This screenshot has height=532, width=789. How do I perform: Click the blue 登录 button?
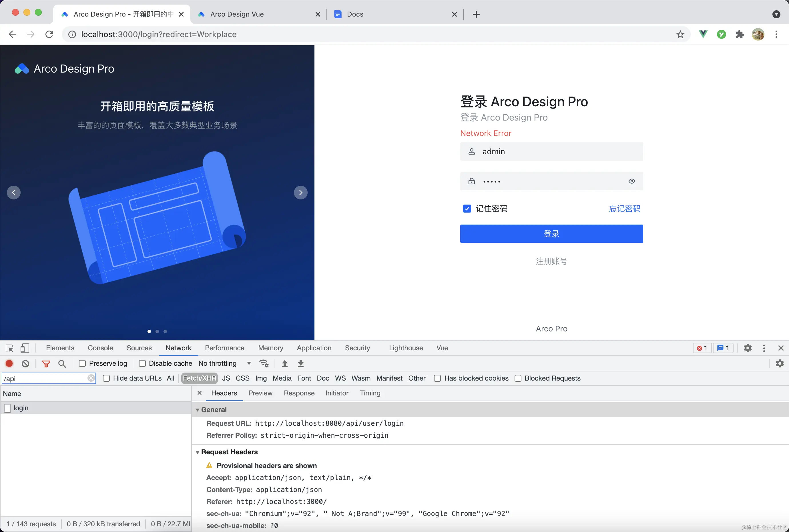click(x=551, y=234)
